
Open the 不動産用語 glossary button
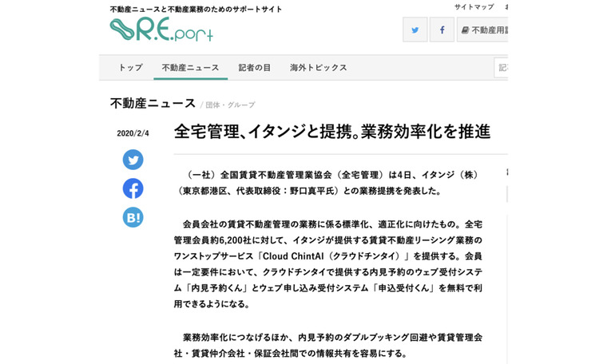pos(484,30)
